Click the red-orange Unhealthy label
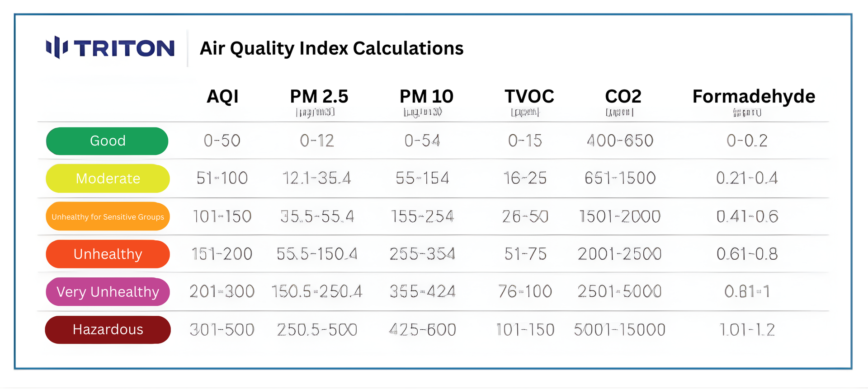The height and width of the screenshot is (389, 868). (108, 254)
